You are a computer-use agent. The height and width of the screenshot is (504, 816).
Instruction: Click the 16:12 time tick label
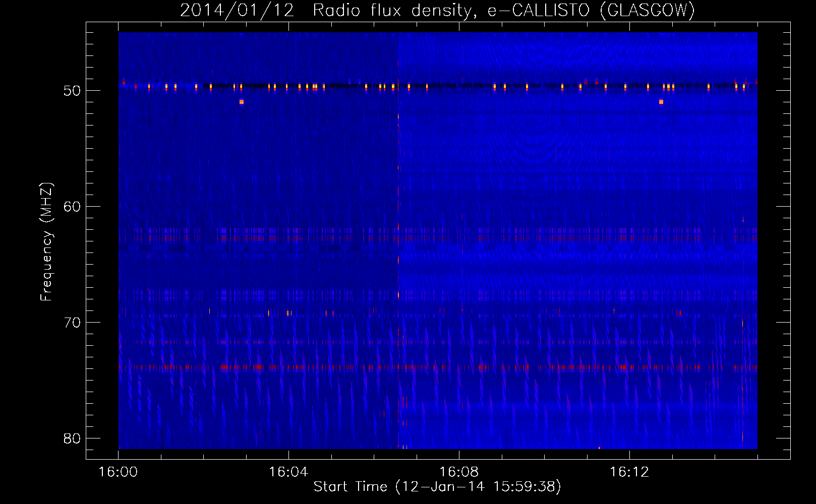click(629, 472)
